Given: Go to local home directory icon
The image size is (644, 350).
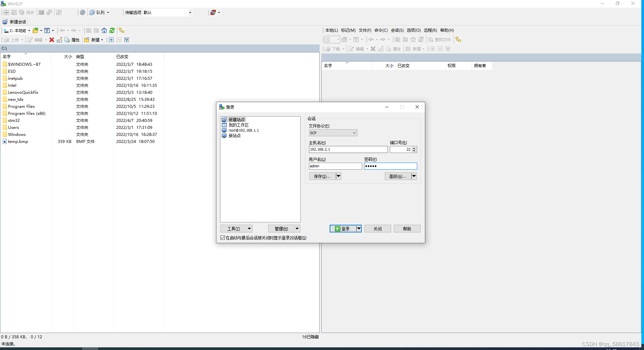Looking at the screenshot, I should [104, 30].
